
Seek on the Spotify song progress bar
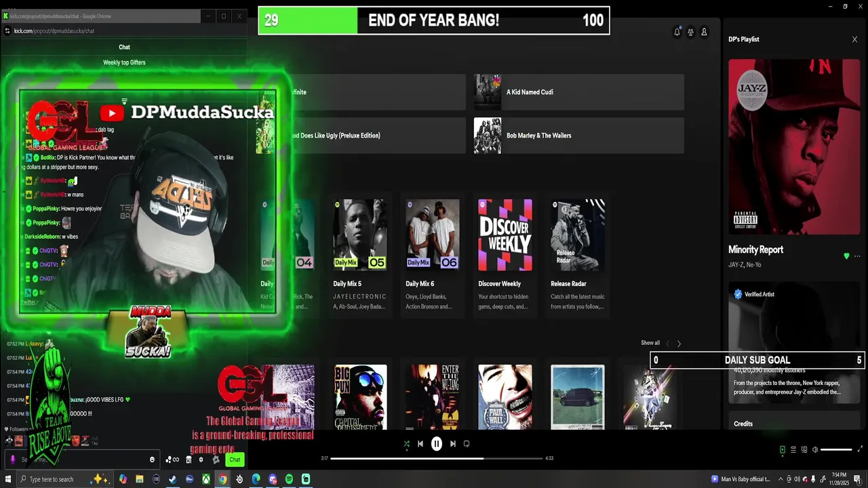click(437, 458)
